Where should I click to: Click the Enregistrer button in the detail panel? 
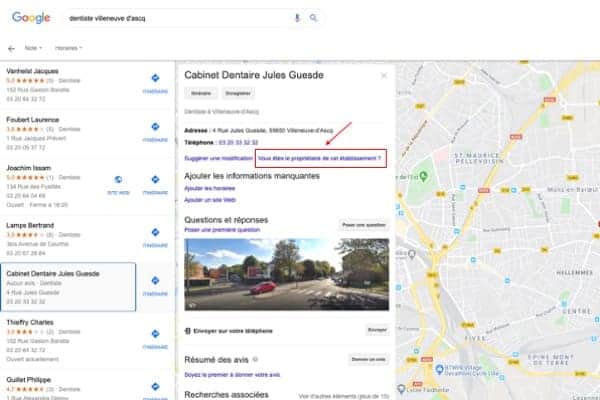(238, 93)
